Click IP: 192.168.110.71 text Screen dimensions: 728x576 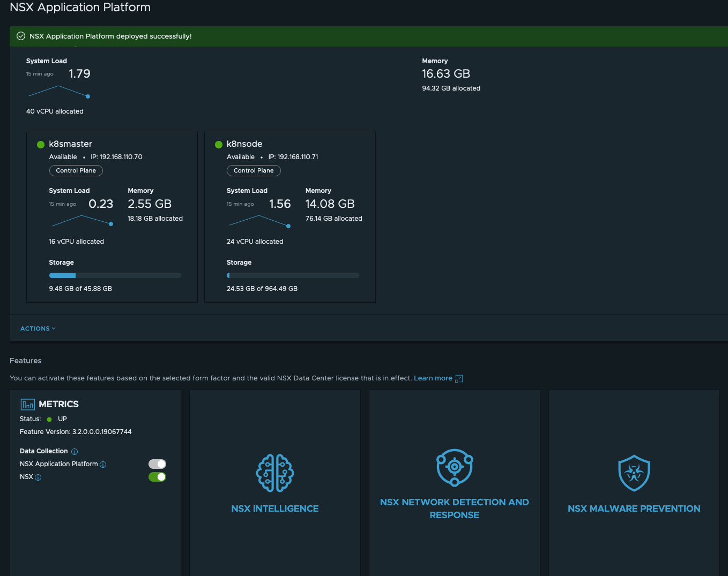[x=293, y=157]
